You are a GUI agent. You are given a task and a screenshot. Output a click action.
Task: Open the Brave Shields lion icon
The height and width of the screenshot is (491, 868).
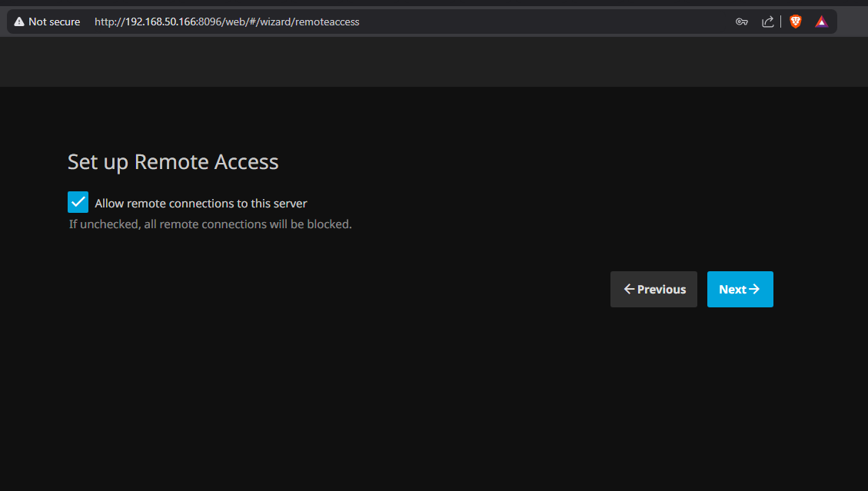click(796, 22)
